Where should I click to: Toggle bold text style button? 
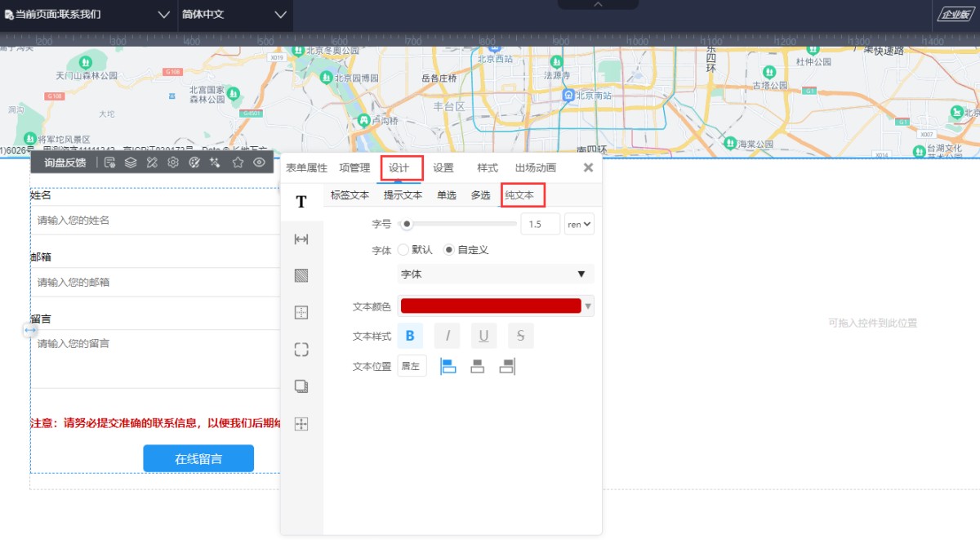tap(410, 336)
